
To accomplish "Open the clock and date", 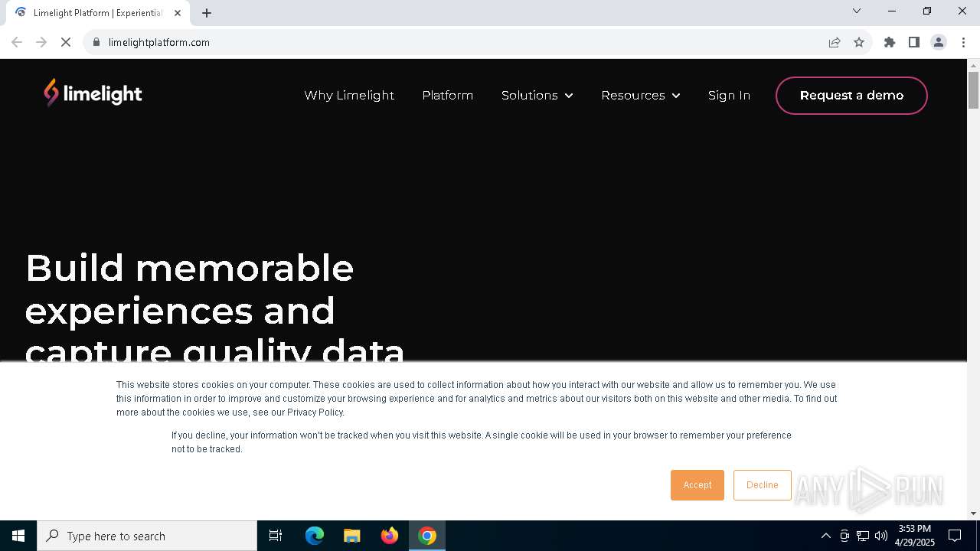I will tap(914, 536).
